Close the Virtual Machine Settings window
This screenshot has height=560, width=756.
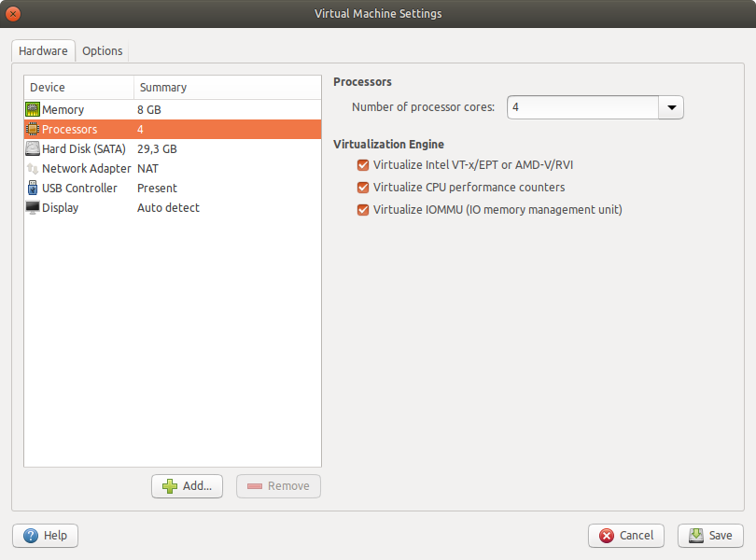point(14,14)
